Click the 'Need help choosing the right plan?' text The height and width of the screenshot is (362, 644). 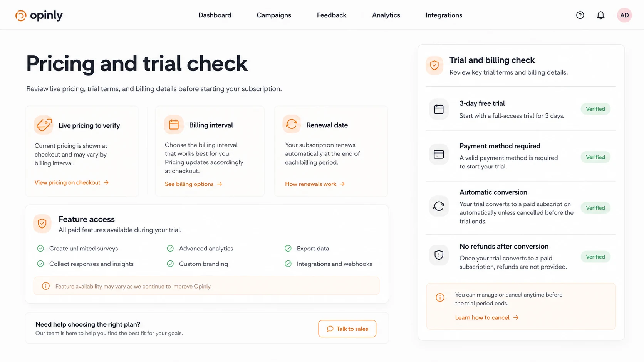88,324
